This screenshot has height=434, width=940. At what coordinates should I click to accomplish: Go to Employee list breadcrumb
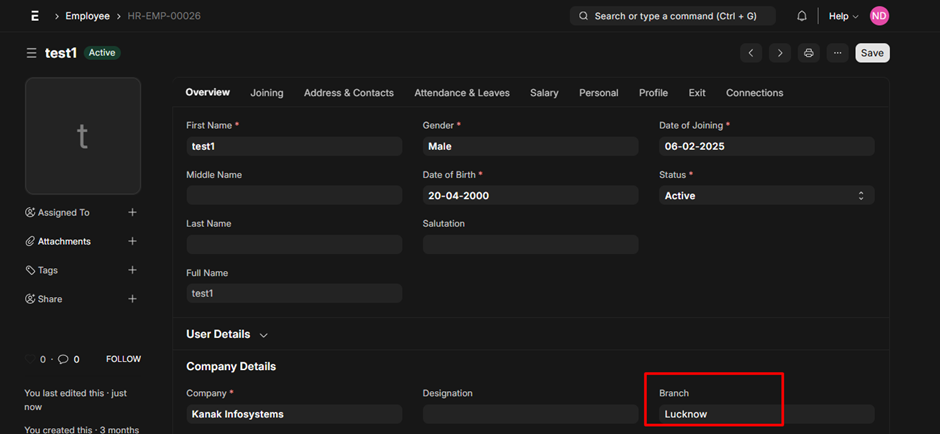click(x=88, y=16)
